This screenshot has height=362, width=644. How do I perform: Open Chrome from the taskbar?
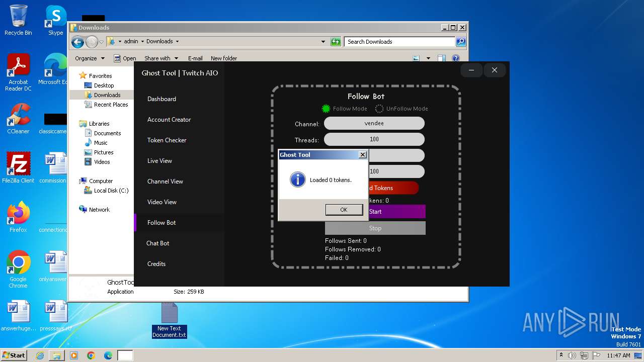[x=91, y=355]
